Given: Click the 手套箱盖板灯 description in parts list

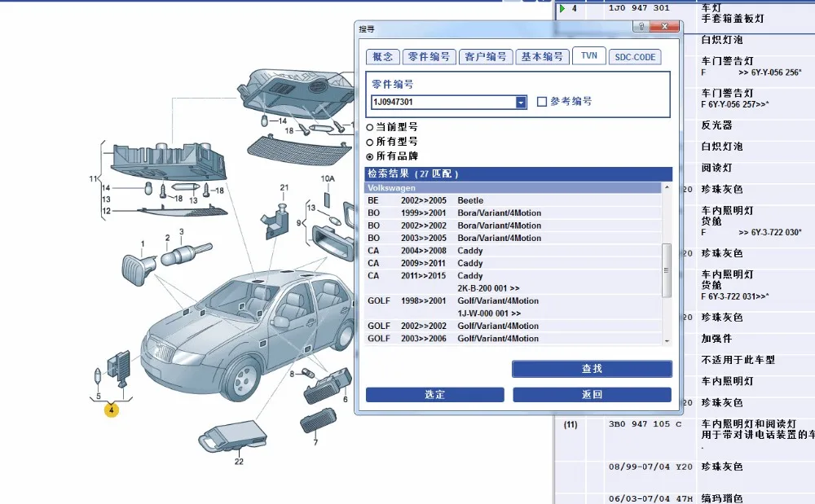Looking at the screenshot, I should [733, 19].
